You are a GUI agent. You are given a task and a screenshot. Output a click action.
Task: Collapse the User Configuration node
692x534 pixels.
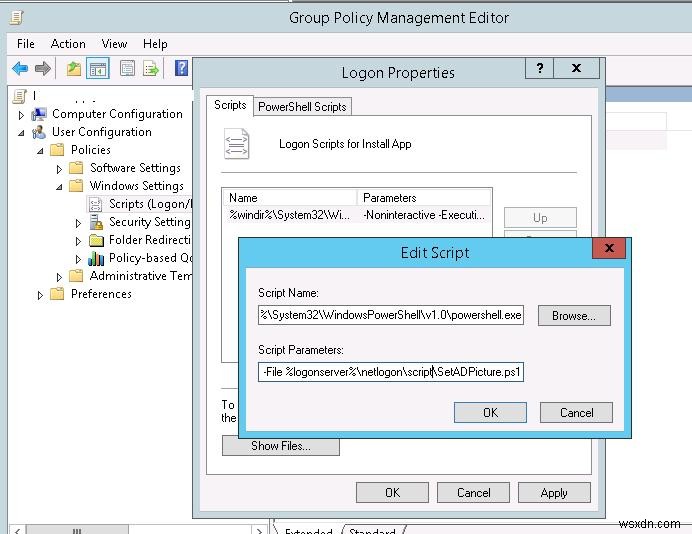tap(21, 133)
